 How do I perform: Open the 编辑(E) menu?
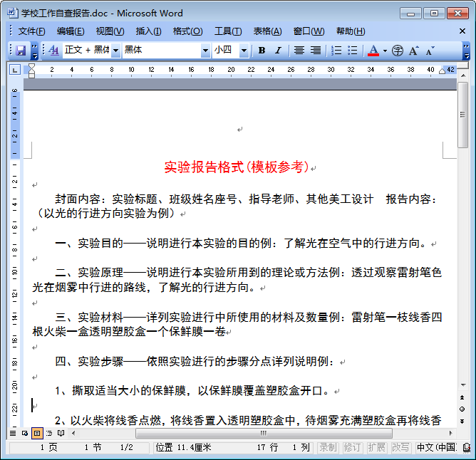pyautogui.click(x=71, y=31)
